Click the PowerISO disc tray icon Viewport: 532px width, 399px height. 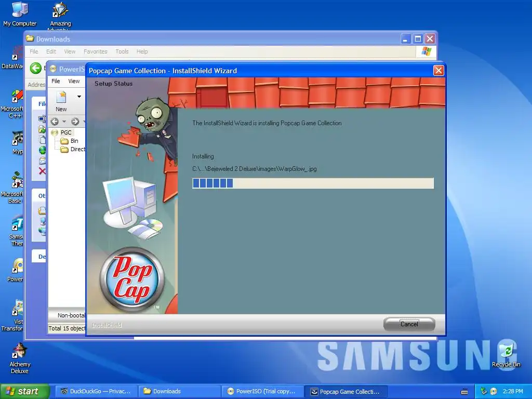tap(494, 391)
